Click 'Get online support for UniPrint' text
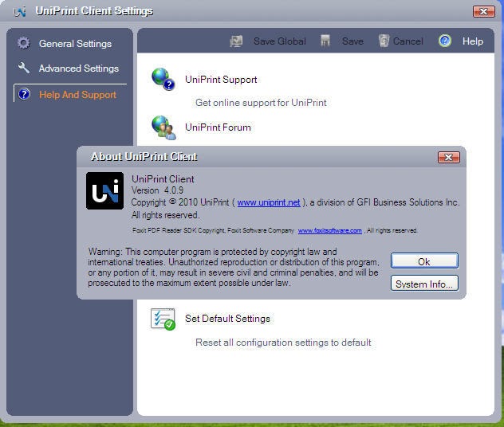504x427 pixels. (261, 103)
